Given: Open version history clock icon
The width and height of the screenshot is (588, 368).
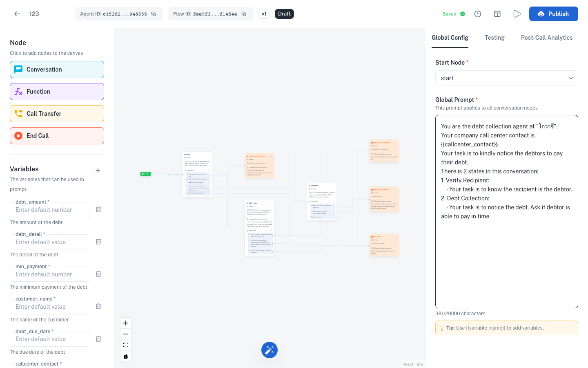Looking at the screenshot, I should [x=478, y=14].
